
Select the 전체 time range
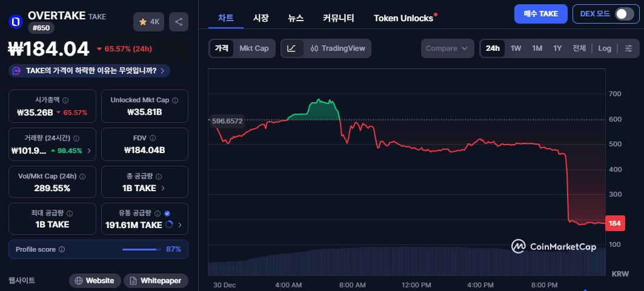click(579, 48)
